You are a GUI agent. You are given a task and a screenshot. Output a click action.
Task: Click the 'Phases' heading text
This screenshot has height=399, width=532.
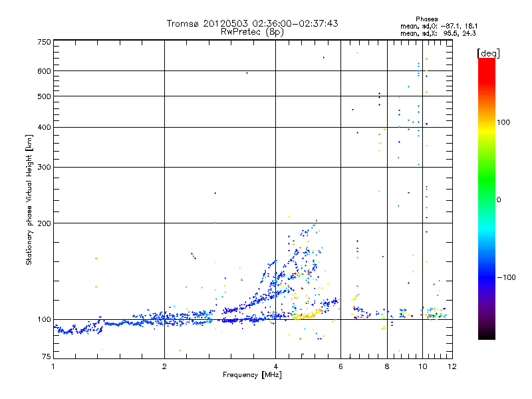pos(426,19)
